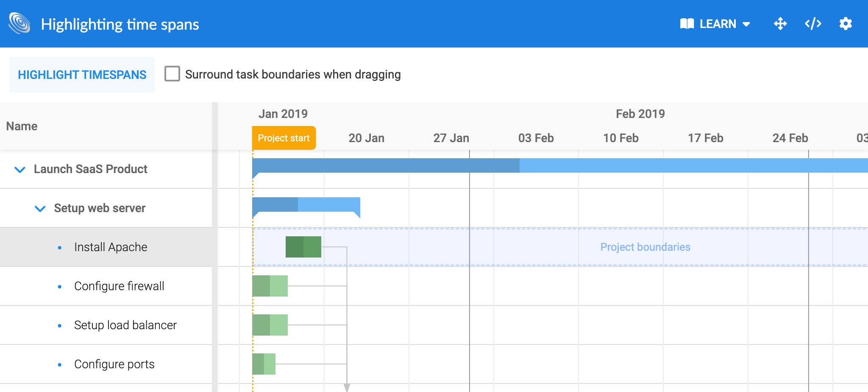Click the bullet icon beside Install Apache

[x=59, y=247]
